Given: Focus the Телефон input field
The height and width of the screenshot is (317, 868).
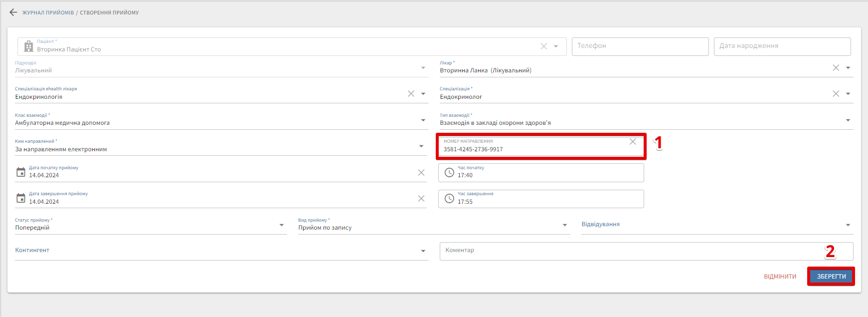Looking at the screenshot, I should (640, 46).
